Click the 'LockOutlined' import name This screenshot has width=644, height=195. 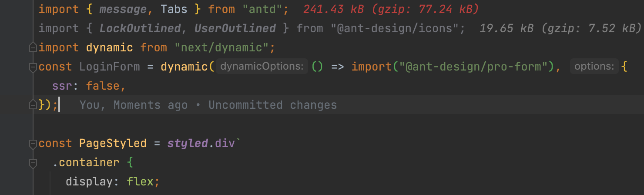click(x=140, y=28)
